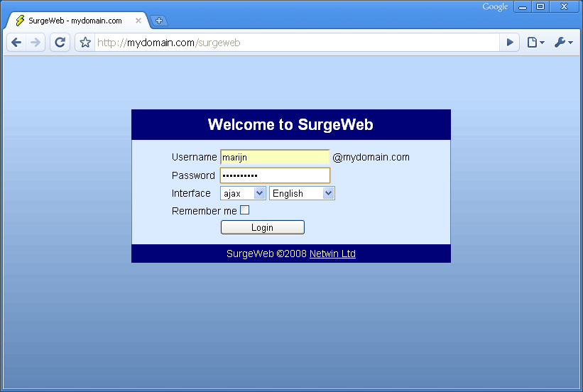583x392 pixels.
Task: Open the page control menu icon
Action: (535, 43)
